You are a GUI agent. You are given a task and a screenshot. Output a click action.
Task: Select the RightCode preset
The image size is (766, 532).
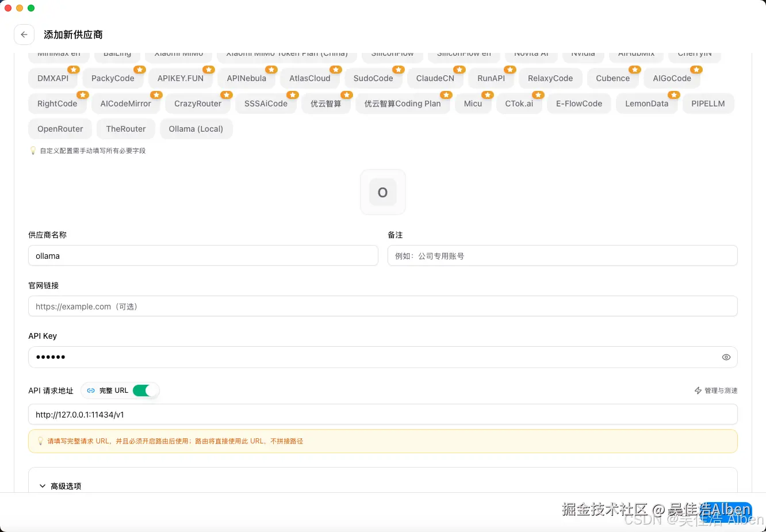pos(58,104)
